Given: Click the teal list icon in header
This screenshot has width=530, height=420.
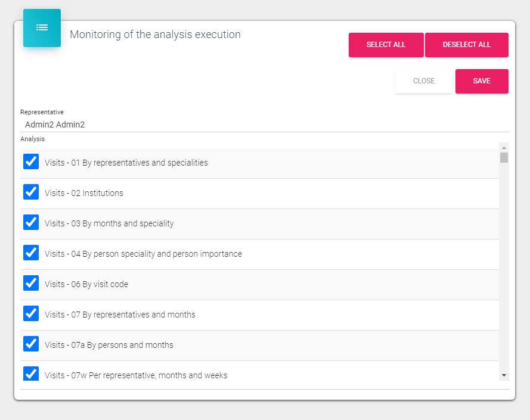Looking at the screenshot, I should pos(42,27).
